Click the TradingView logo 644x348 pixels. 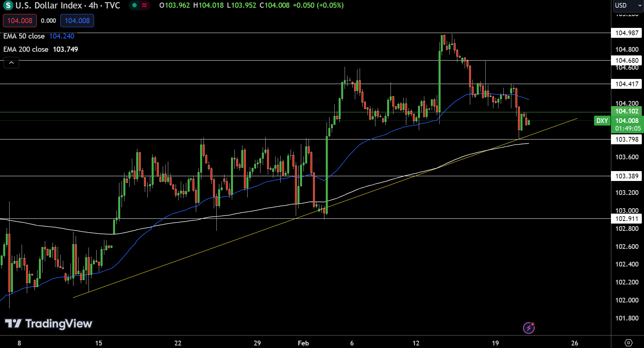click(x=48, y=323)
